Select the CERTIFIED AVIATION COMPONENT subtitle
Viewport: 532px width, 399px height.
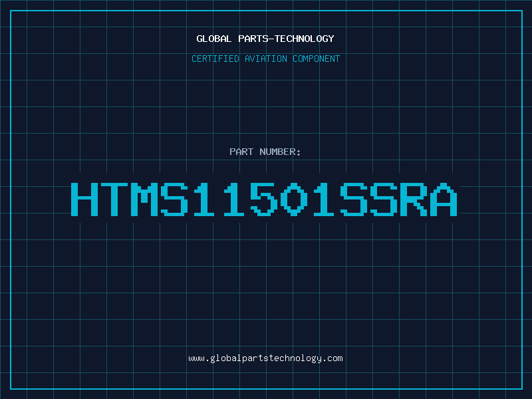coord(265,59)
